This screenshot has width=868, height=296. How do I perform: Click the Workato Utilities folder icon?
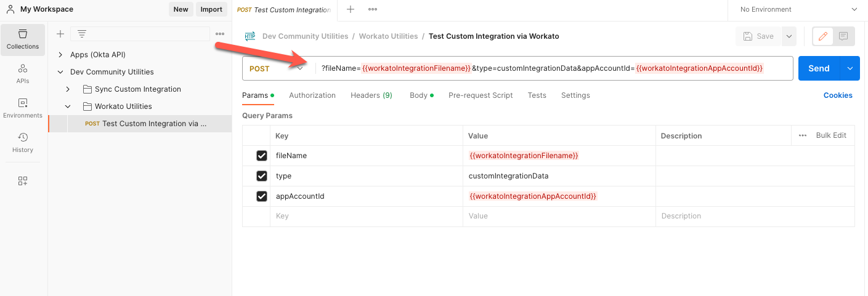coord(87,106)
